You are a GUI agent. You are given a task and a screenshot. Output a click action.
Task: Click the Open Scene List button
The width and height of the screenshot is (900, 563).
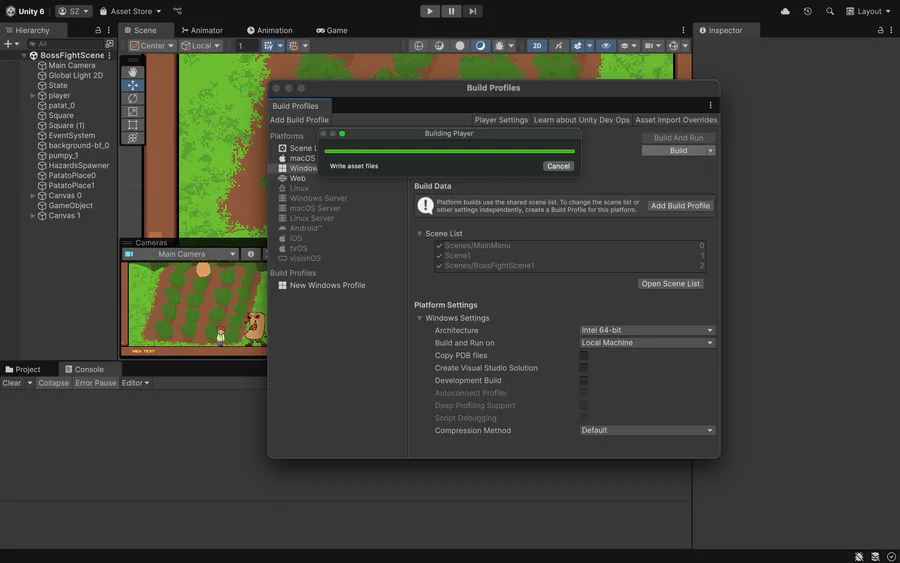point(670,284)
